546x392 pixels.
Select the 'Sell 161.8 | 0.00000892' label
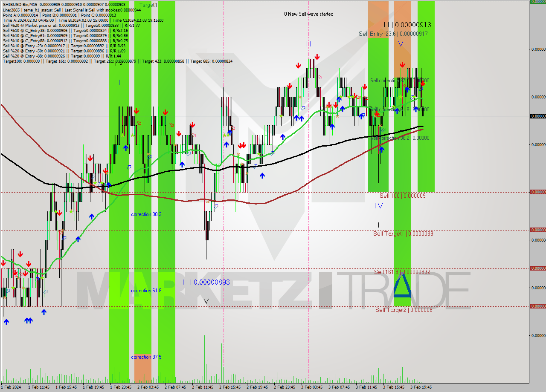coord(402,272)
